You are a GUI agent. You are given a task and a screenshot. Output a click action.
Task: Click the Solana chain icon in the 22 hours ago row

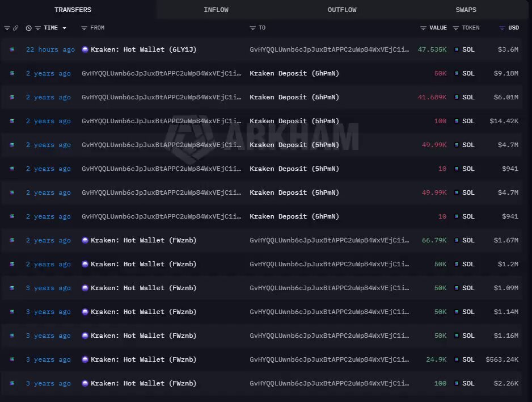coord(12,49)
